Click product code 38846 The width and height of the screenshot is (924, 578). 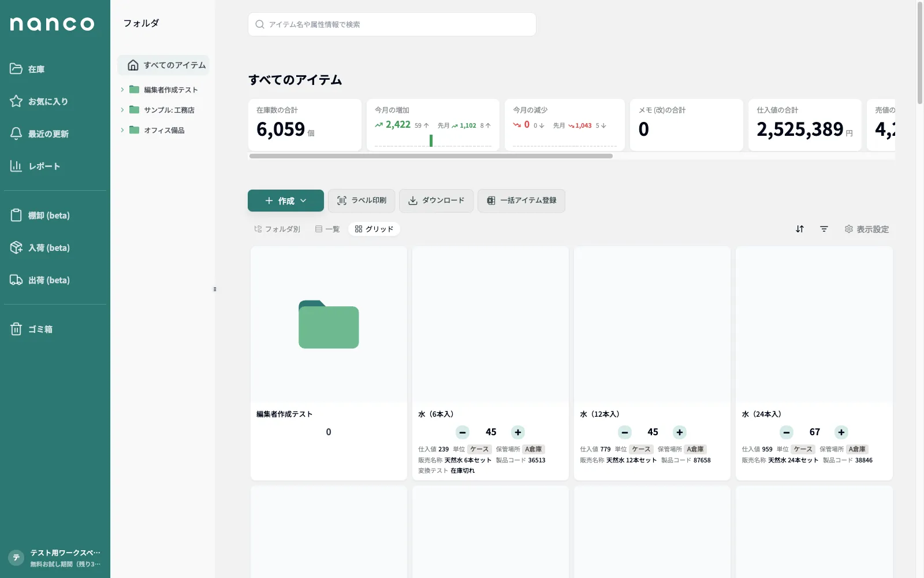(864, 460)
